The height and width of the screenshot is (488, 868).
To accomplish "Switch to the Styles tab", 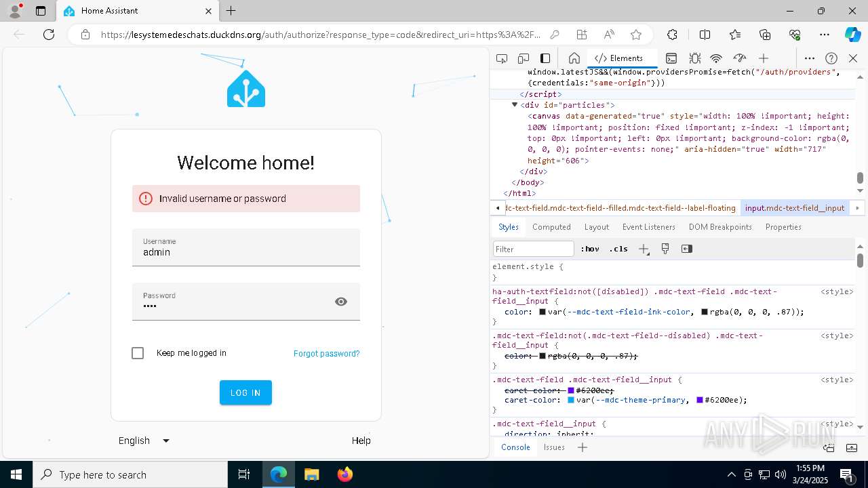I will (509, 227).
